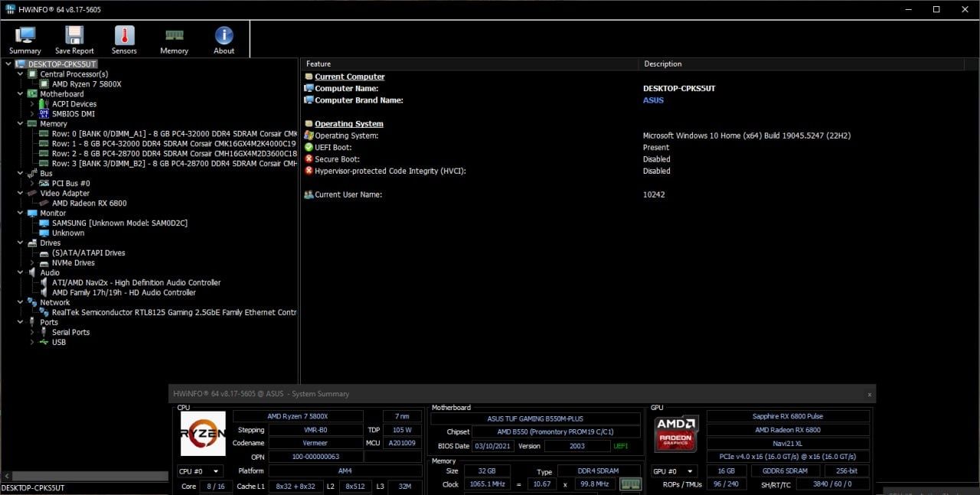
Task: Open the Sensors thermometer icon
Action: pyautogui.click(x=124, y=35)
